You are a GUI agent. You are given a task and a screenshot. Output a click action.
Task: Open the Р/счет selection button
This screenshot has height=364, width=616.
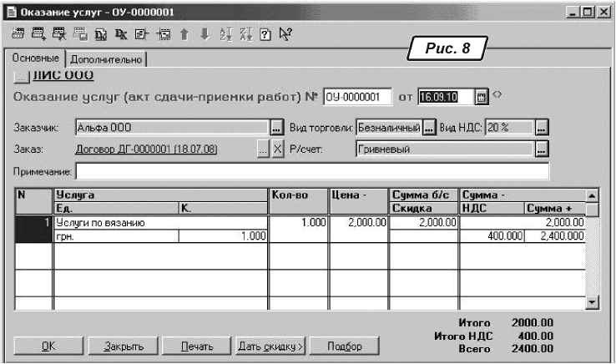coord(541,149)
